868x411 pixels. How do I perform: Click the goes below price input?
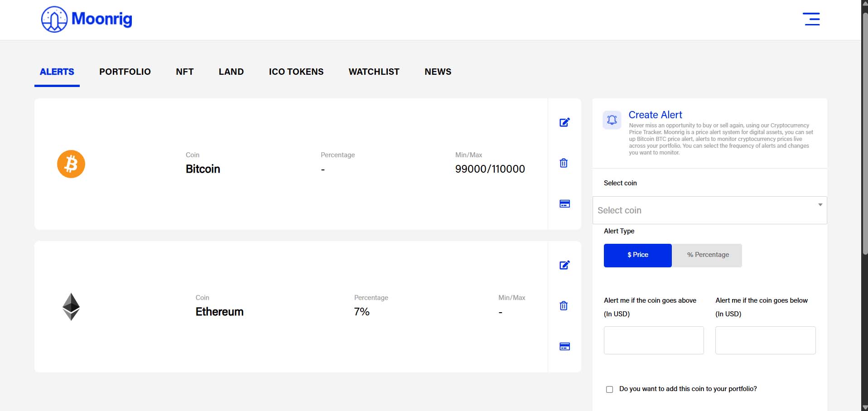pyautogui.click(x=766, y=340)
